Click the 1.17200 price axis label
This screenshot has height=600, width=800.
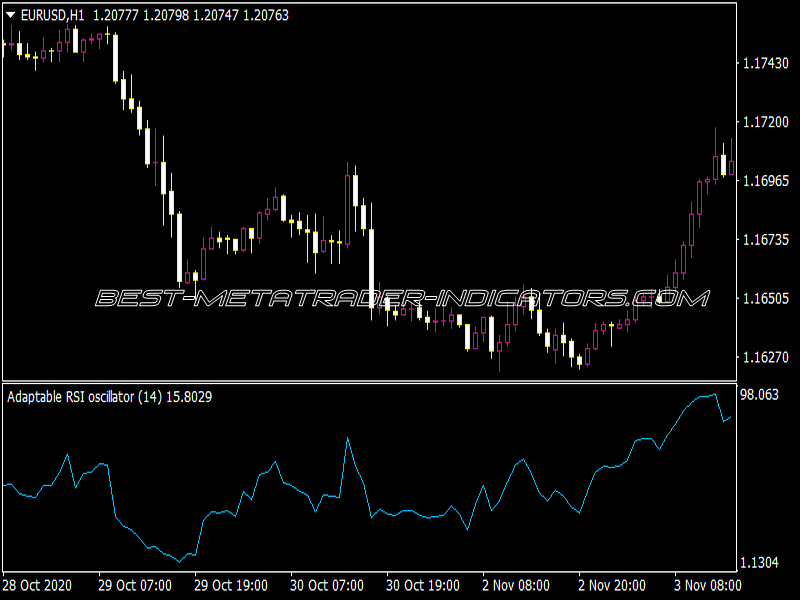(766, 122)
